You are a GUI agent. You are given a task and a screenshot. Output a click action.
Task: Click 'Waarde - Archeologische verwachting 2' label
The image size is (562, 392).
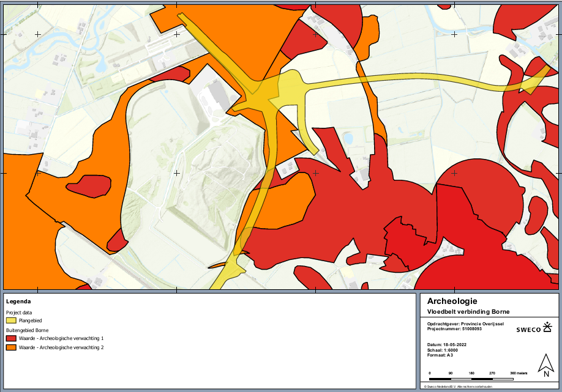[61, 347]
